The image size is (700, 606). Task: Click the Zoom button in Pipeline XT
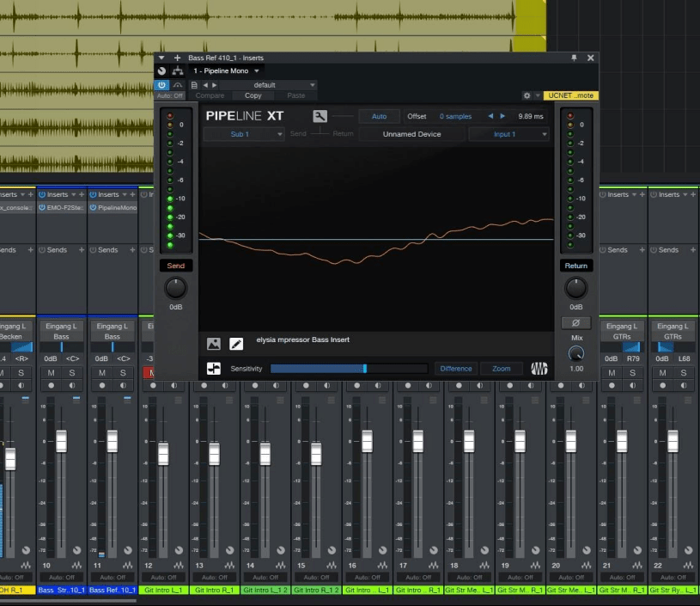coord(502,369)
